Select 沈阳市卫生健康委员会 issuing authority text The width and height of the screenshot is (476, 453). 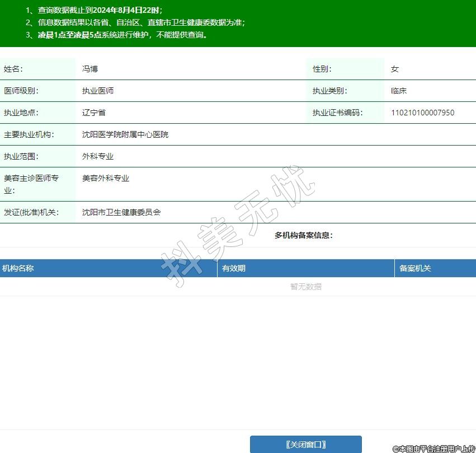coord(121,212)
